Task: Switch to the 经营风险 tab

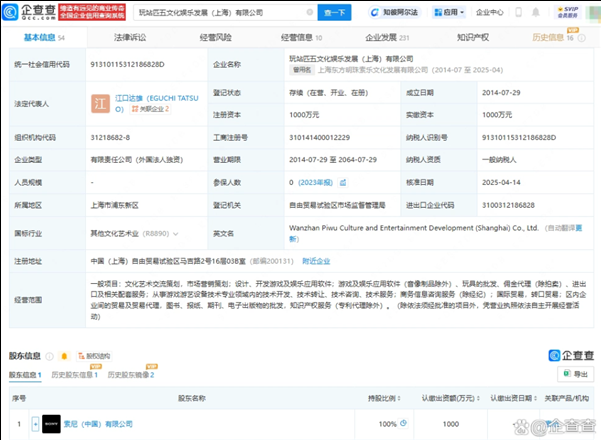Action: 215,37
